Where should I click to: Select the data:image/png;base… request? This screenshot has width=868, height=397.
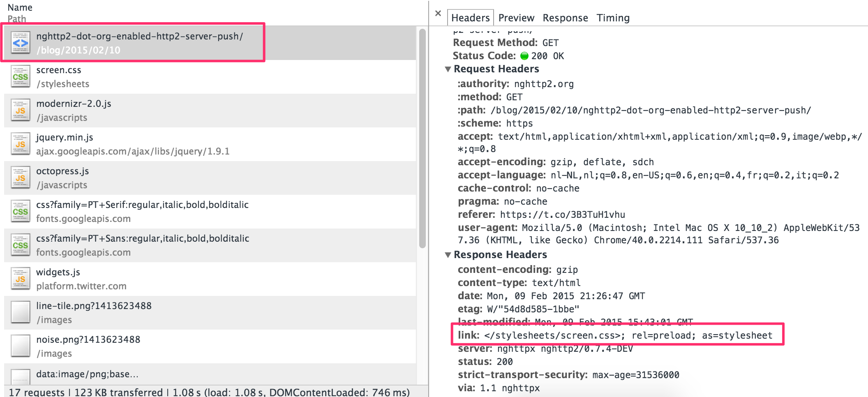pos(210,374)
